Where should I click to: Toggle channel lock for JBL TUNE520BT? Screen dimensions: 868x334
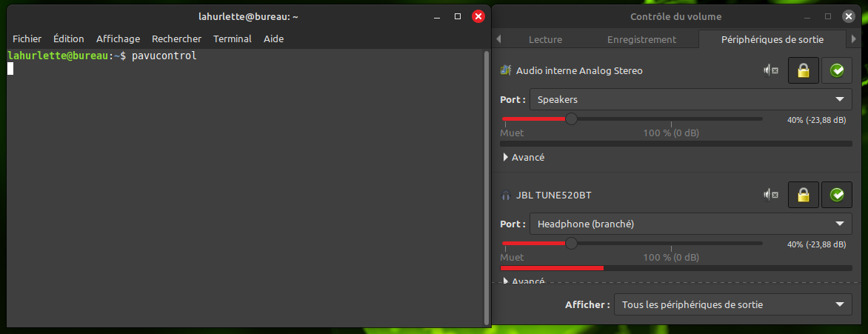click(x=803, y=195)
